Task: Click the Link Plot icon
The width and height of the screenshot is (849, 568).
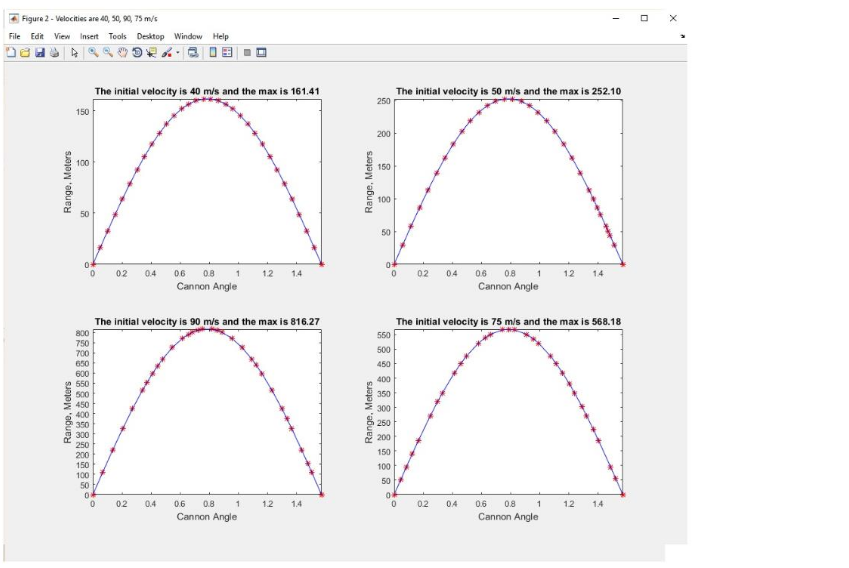Action: [x=193, y=53]
